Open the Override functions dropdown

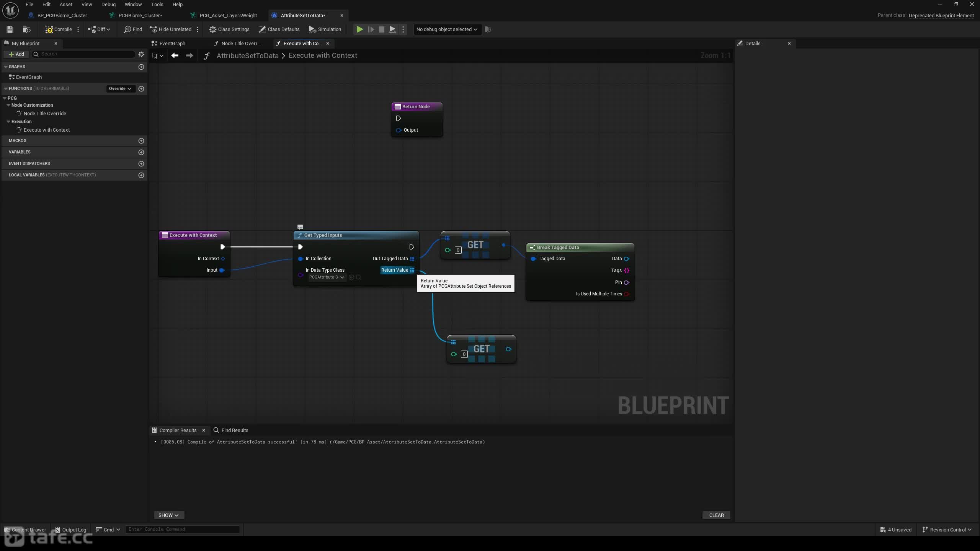[120, 88]
